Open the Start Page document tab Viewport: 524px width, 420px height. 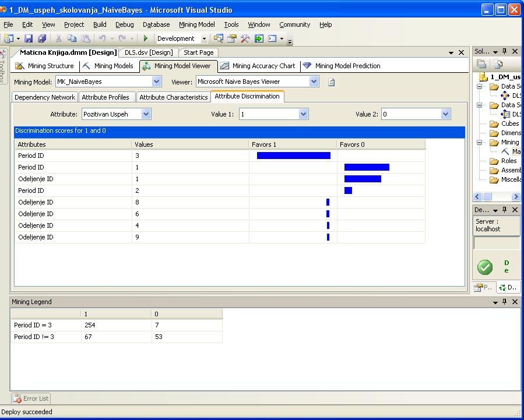point(199,52)
